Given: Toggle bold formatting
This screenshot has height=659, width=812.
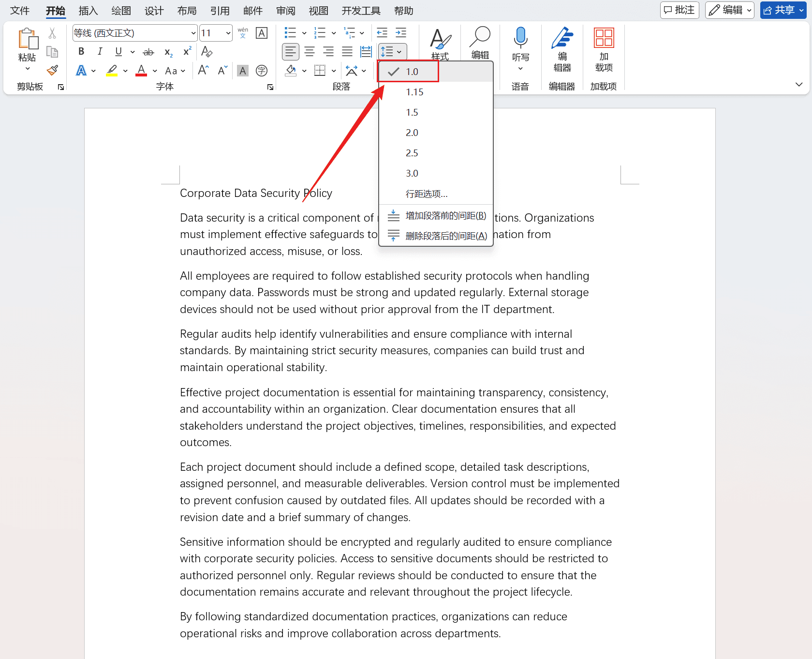Looking at the screenshot, I should (x=81, y=52).
